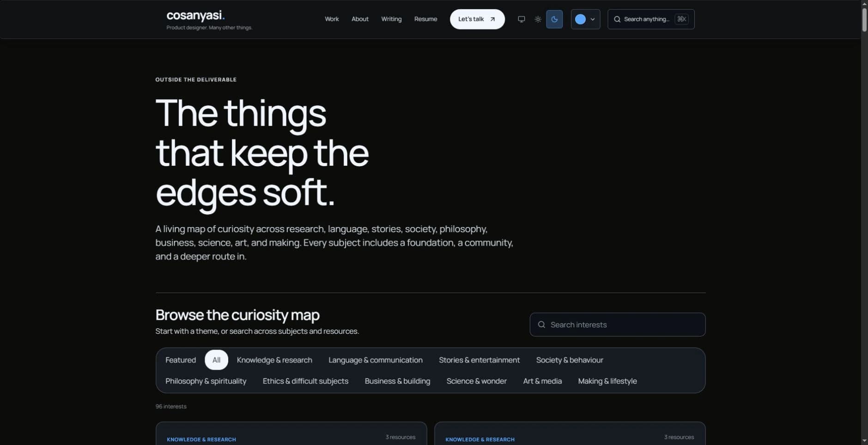868x445 pixels.
Task: Enable dark mode moon icon
Action: (x=554, y=19)
